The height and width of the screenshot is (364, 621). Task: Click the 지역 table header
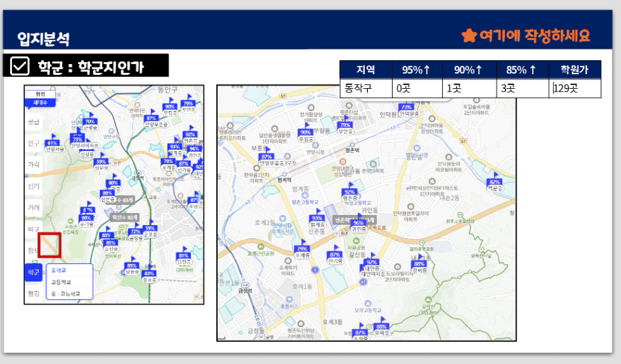[x=366, y=69]
